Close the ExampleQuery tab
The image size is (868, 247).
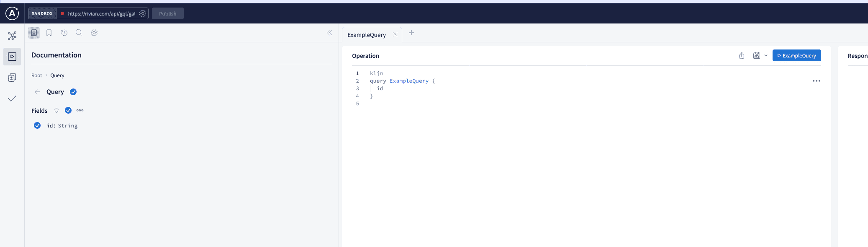click(395, 35)
